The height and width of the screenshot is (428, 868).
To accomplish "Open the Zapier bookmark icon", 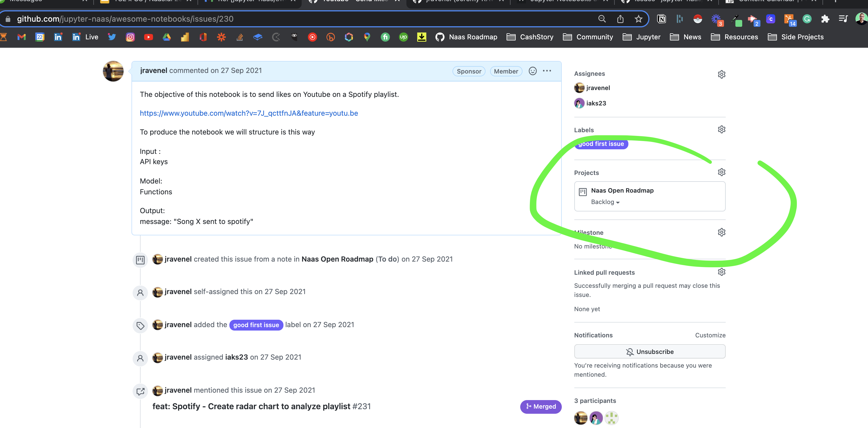I will [x=222, y=37].
